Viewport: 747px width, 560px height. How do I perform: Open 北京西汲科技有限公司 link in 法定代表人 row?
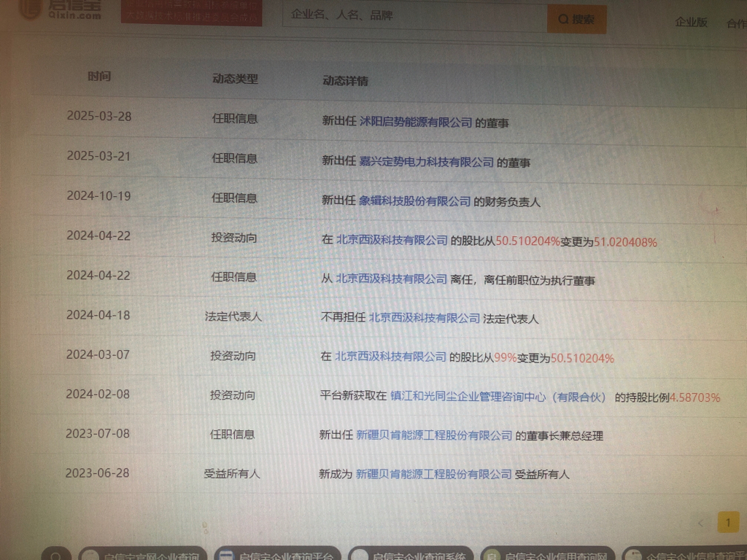click(x=425, y=318)
